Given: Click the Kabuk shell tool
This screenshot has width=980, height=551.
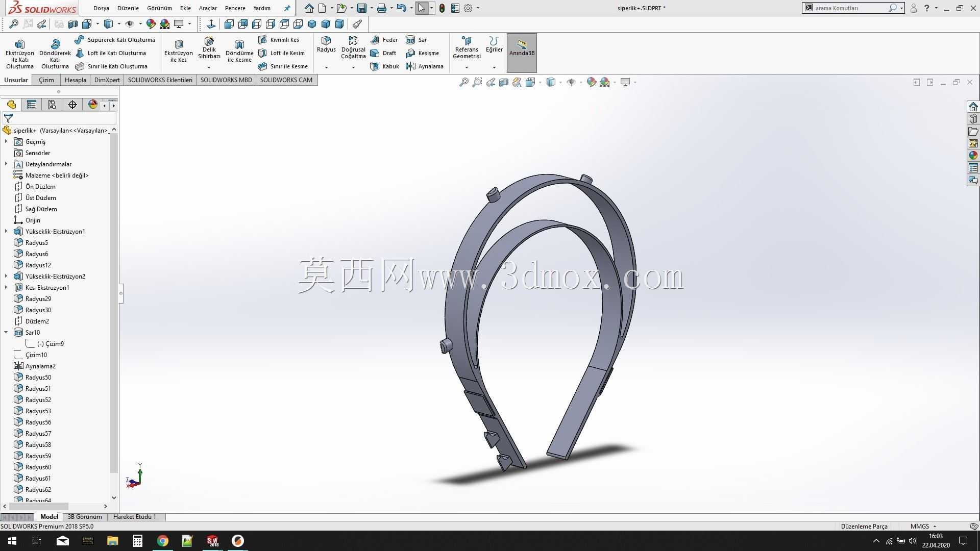Looking at the screenshot, I should 385,66.
